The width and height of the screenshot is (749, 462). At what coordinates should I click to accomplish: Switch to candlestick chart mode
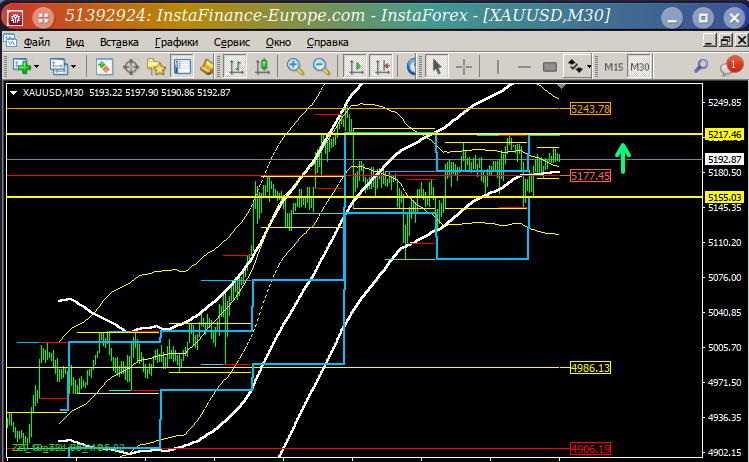coord(262,66)
